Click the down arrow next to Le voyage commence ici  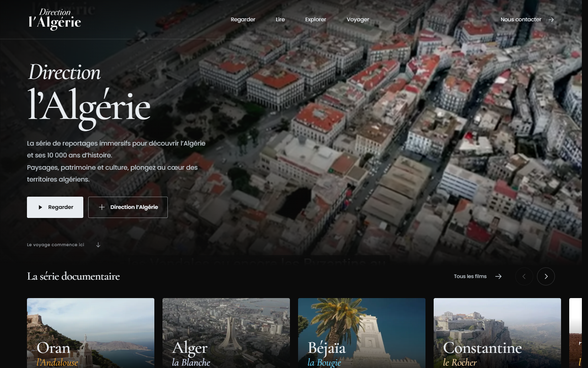pyautogui.click(x=98, y=245)
